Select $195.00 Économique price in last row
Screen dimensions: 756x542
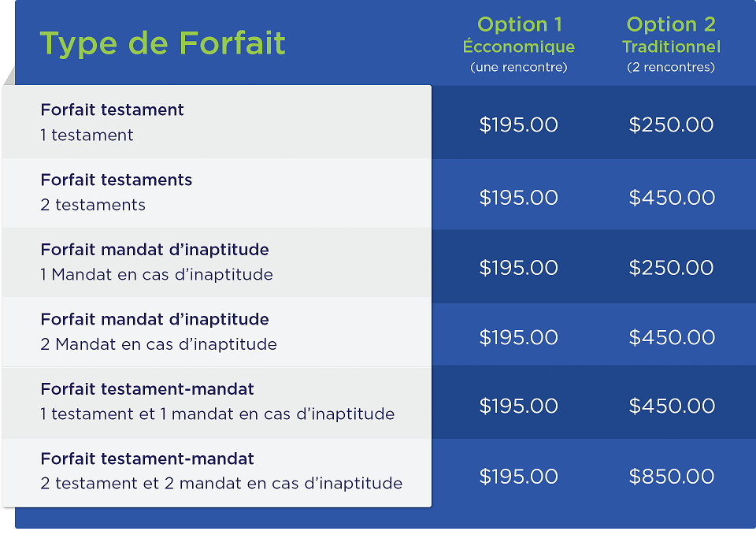click(518, 477)
